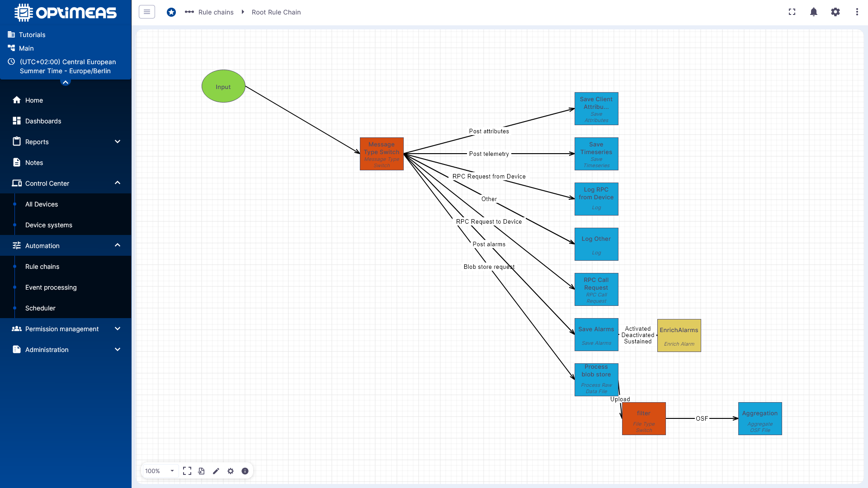Open Dashboards in the sidebar
Viewport: 868px width, 488px height.
(66, 121)
